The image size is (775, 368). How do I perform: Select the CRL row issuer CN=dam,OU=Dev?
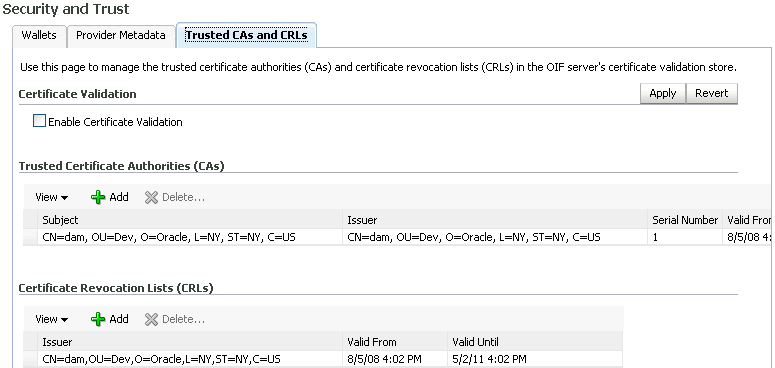pyautogui.click(x=190, y=359)
